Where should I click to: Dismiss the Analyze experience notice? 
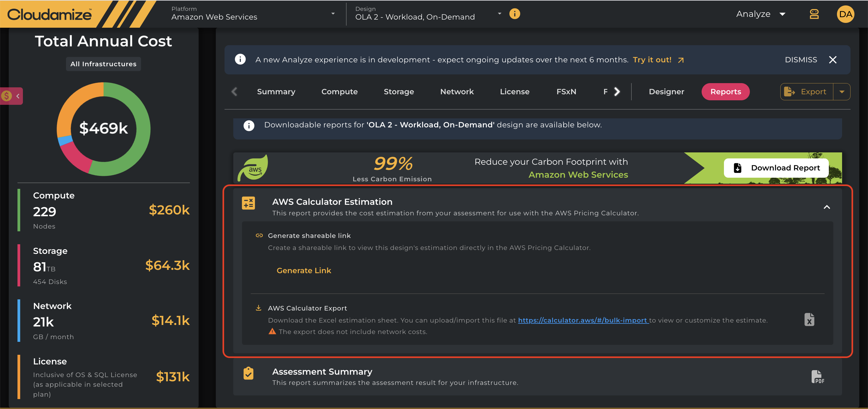800,60
